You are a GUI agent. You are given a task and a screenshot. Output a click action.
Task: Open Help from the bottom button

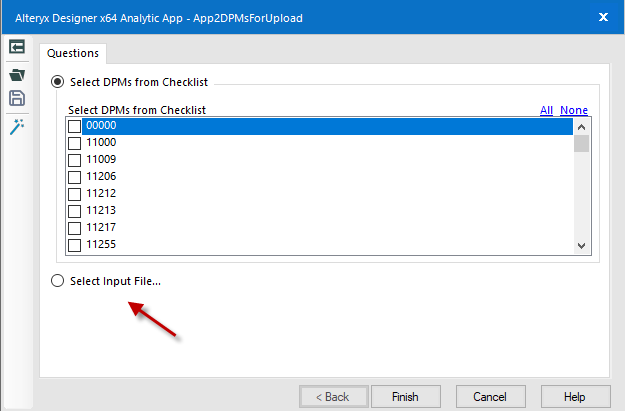[x=574, y=397]
